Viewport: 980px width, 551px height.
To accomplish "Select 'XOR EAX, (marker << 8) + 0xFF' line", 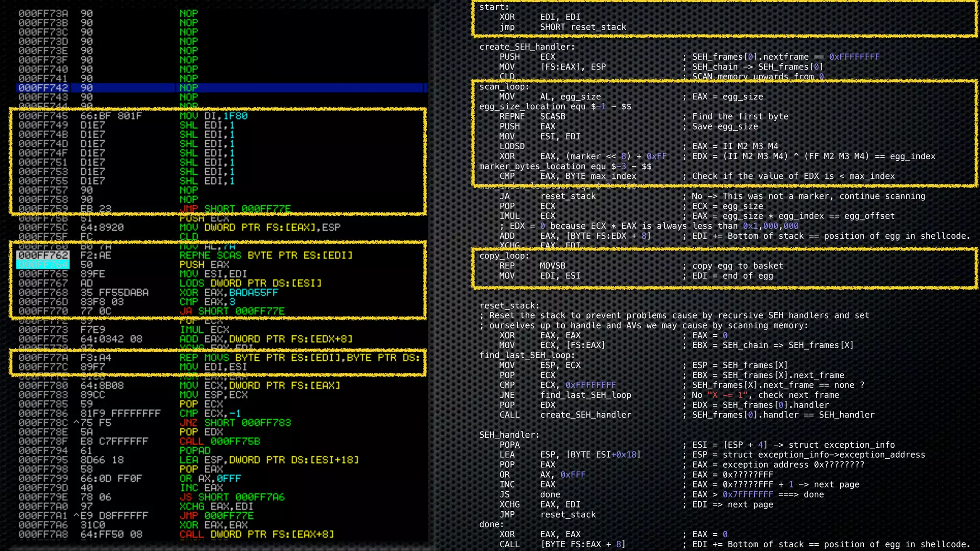I will [583, 156].
